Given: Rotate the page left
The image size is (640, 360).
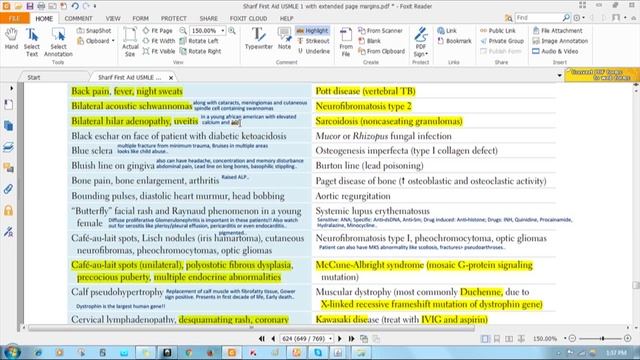Looking at the screenshot, I should click(199, 41).
